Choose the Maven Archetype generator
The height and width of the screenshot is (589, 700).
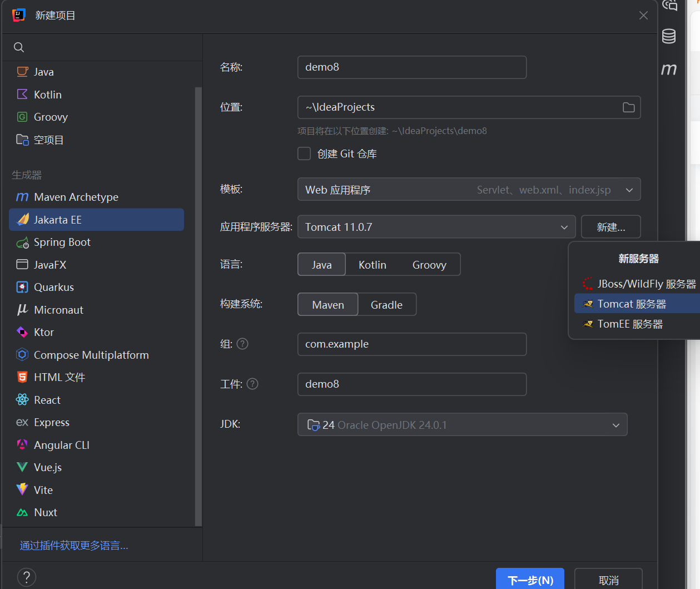[96, 197]
